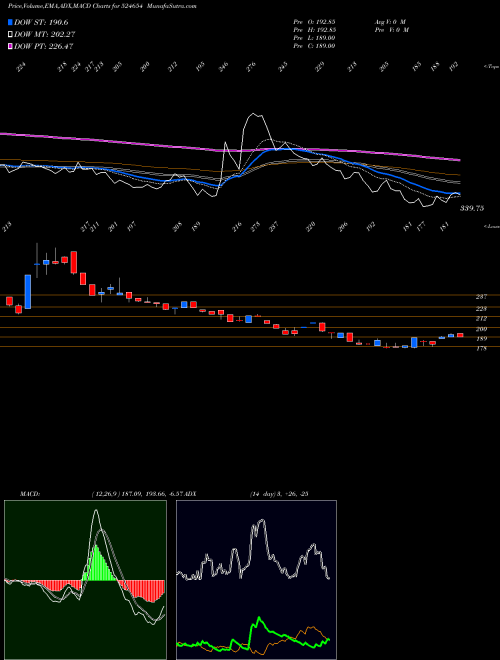Click the white DOW MT legend swatch

[x=10, y=34]
